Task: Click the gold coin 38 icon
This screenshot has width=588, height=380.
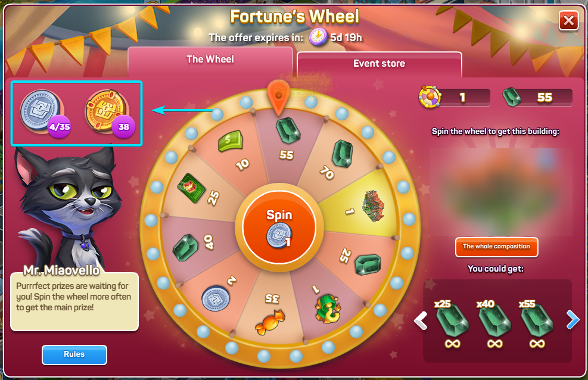Action: 108,111
